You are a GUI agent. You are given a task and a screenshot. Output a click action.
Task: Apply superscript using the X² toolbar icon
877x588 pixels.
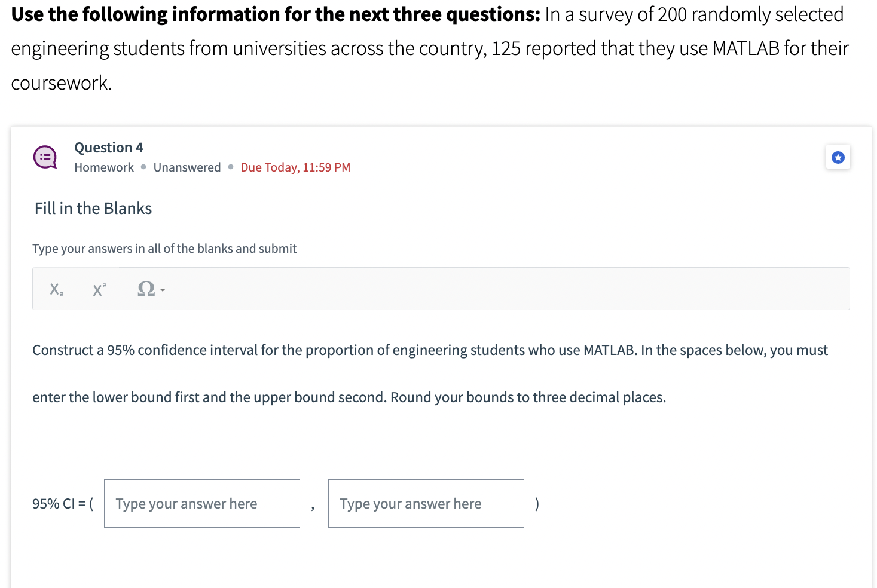(x=99, y=289)
